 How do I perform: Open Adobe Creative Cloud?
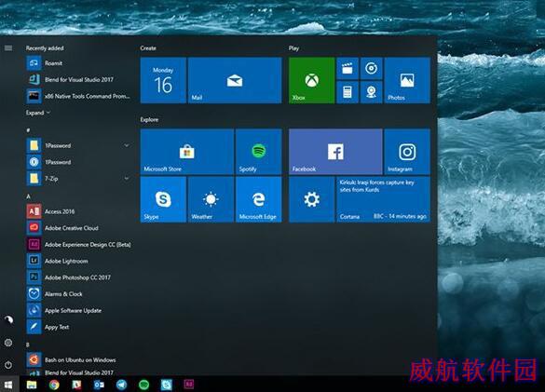(x=78, y=228)
